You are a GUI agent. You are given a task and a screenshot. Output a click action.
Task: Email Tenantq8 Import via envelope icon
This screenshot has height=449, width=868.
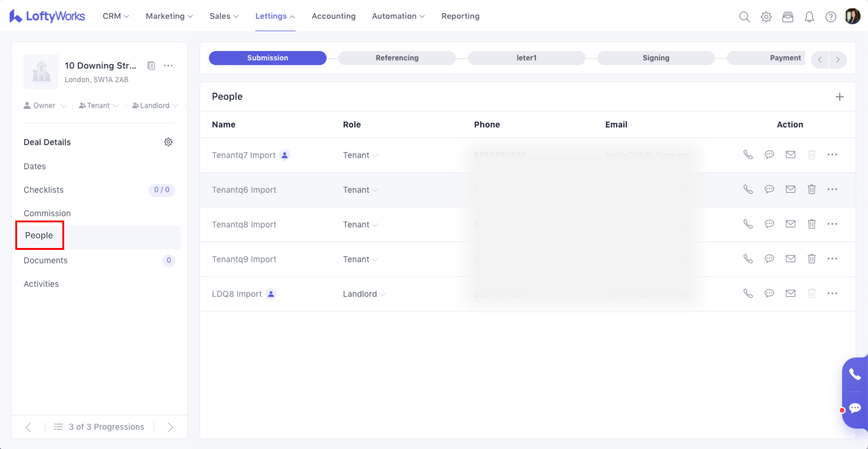click(x=790, y=224)
